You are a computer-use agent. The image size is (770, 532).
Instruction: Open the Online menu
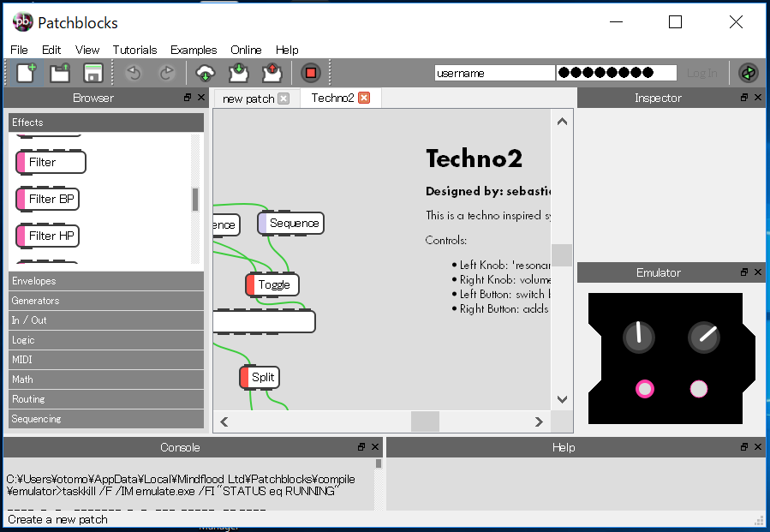(246, 50)
